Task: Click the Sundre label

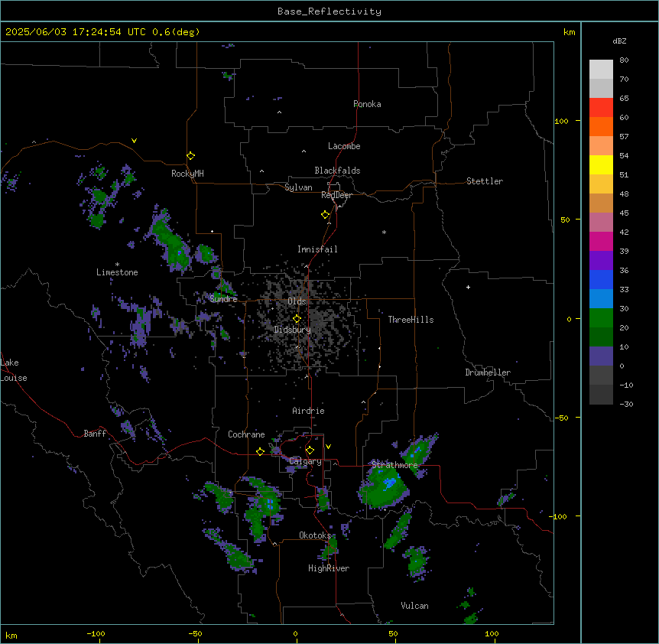Action: click(223, 299)
